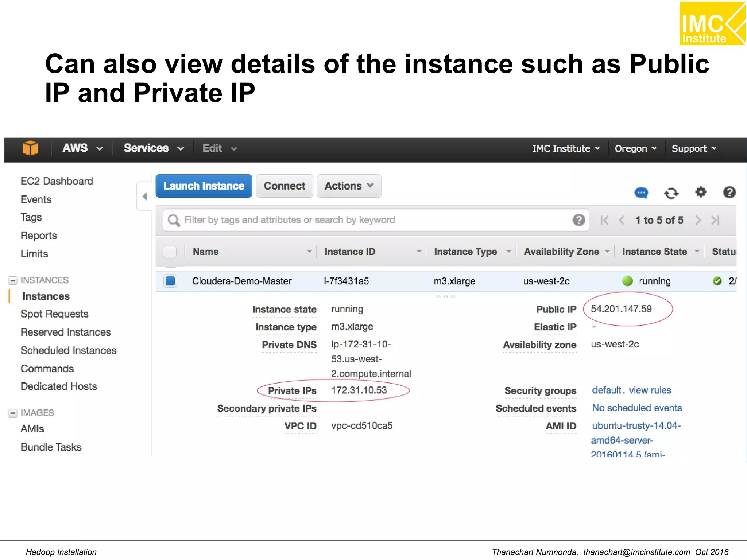Open the default security group link
The width and height of the screenshot is (747, 560).
(607, 390)
